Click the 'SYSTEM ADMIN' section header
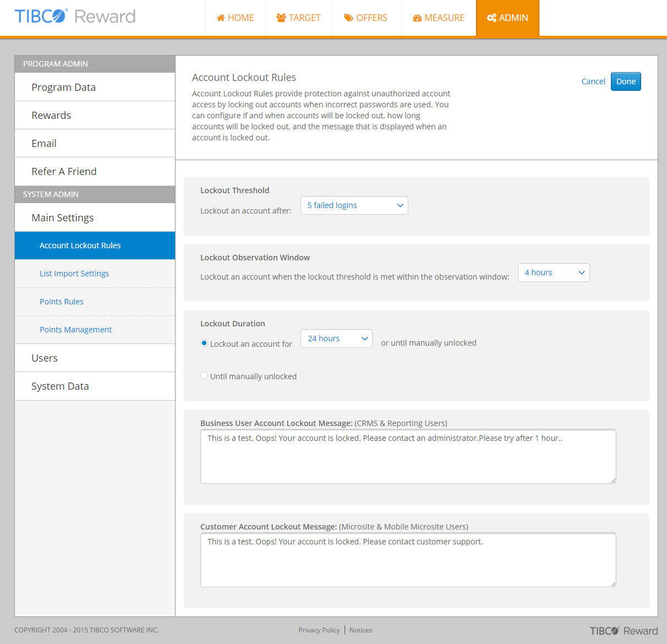The width and height of the screenshot is (667, 644). click(x=95, y=194)
